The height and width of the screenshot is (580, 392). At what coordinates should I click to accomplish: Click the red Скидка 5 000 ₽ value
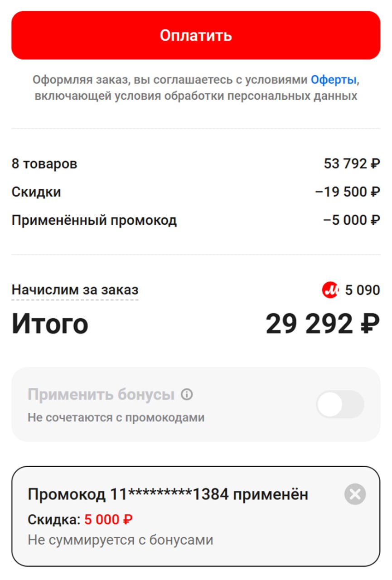click(x=108, y=519)
